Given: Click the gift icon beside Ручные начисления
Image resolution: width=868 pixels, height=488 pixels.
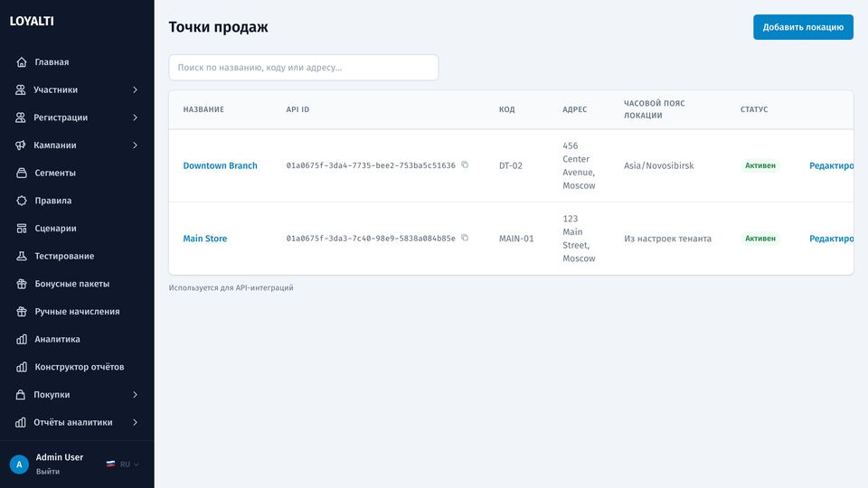Looking at the screenshot, I should coord(22,312).
